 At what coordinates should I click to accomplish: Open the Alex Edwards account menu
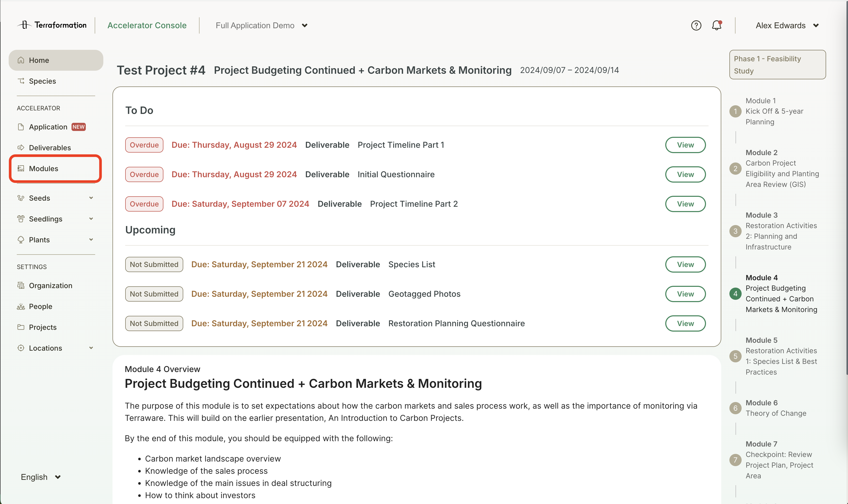click(786, 25)
